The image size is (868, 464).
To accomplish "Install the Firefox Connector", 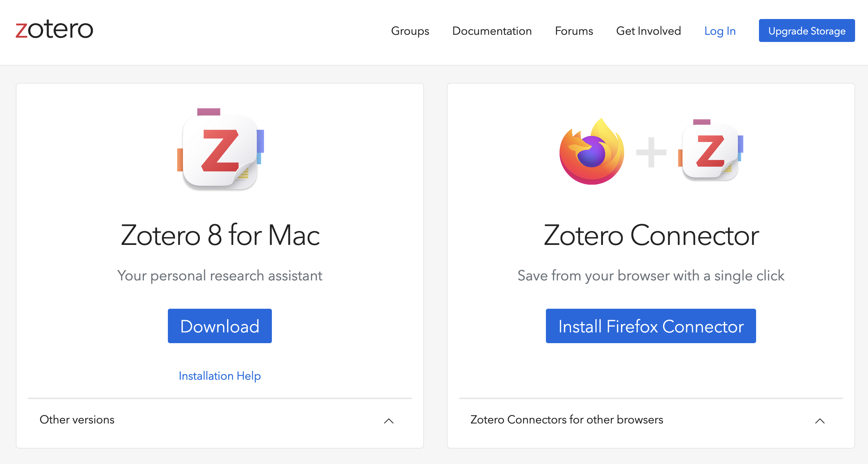I will click(651, 326).
